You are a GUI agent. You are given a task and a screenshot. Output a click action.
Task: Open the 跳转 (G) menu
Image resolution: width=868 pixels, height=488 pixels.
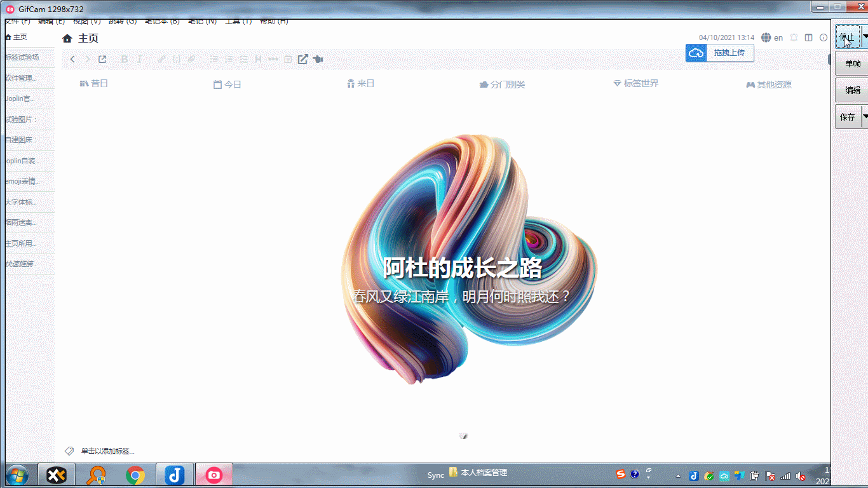point(123,22)
